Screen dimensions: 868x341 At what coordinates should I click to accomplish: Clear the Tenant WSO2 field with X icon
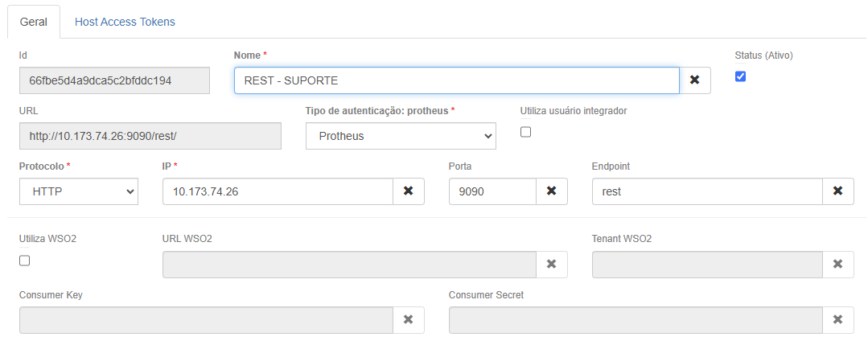pos(837,265)
